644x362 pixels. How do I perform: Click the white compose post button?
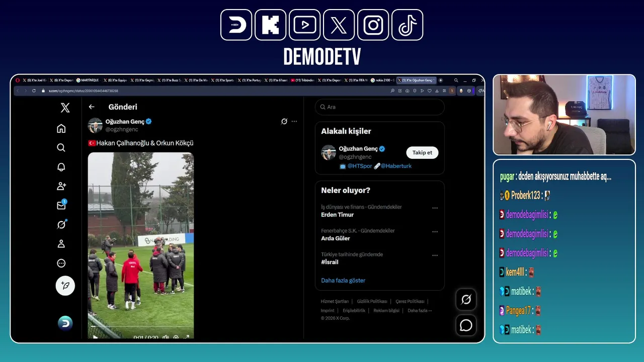pyautogui.click(x=65, y=286)
